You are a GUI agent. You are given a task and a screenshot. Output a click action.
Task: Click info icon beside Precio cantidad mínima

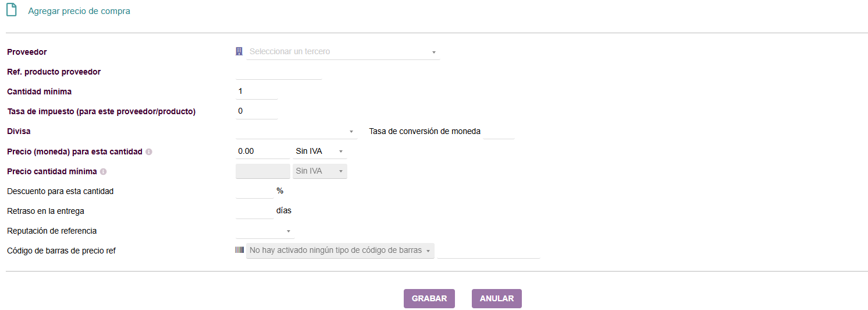[103, 172]
